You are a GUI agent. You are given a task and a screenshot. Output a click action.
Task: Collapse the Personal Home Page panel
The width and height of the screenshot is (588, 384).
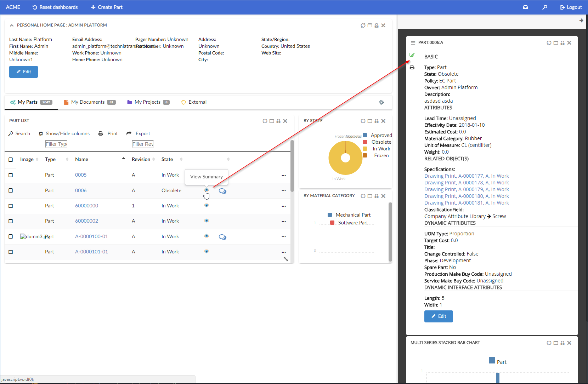12,25
